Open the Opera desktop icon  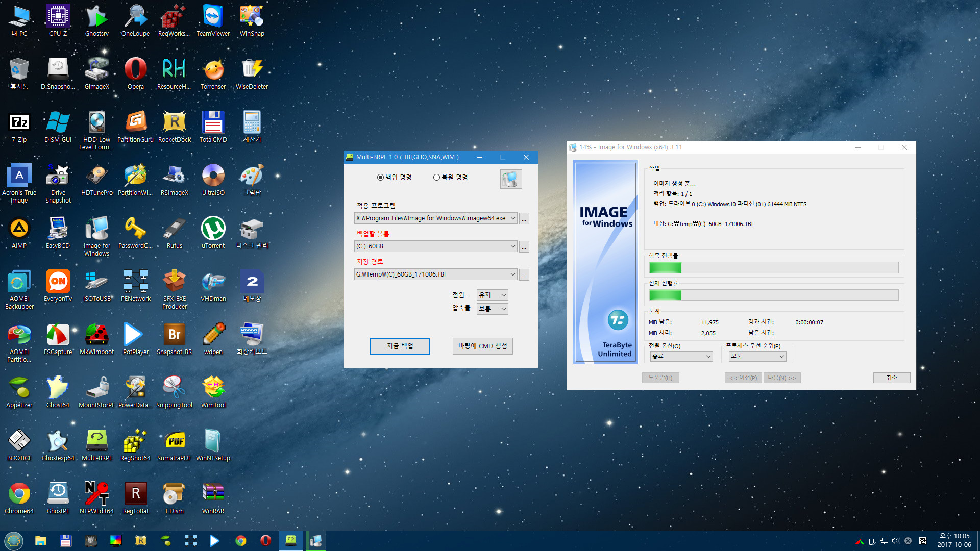tap(136, 73)
